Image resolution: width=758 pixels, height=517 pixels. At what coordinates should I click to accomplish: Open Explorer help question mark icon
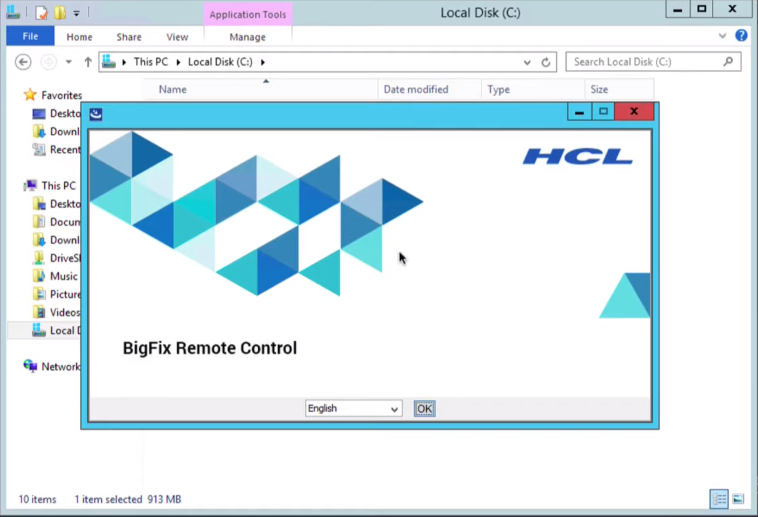coord(741,35)
